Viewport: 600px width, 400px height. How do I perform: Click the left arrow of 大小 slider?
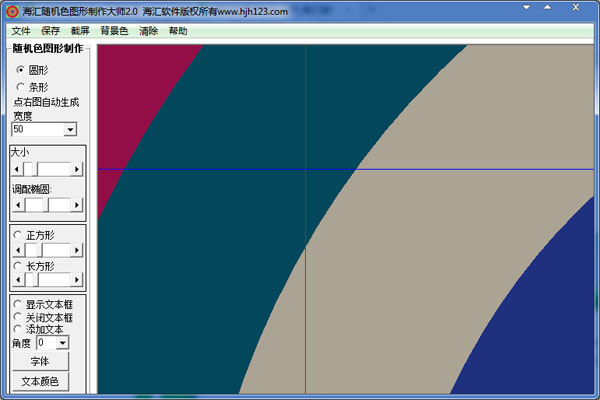[17, 169]
